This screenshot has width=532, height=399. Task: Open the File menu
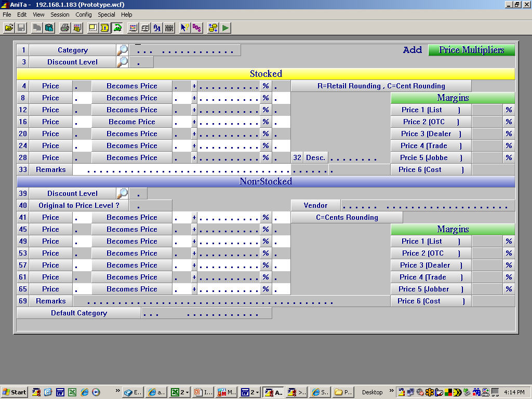point(7,15)
